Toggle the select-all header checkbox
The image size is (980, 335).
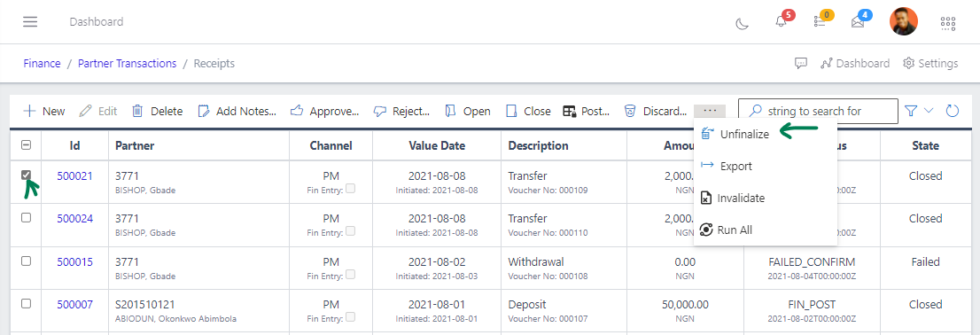(27, 145)
